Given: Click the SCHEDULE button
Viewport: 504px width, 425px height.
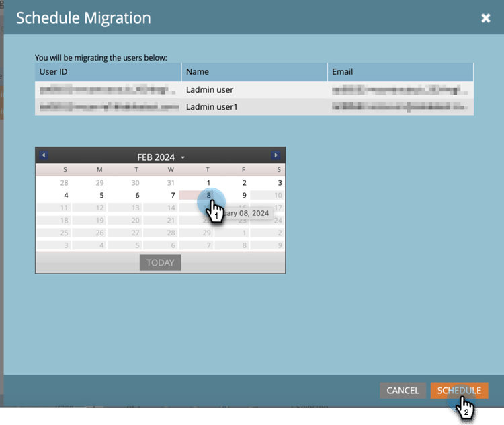Looking at the screenshot, I should click(460, 391).
